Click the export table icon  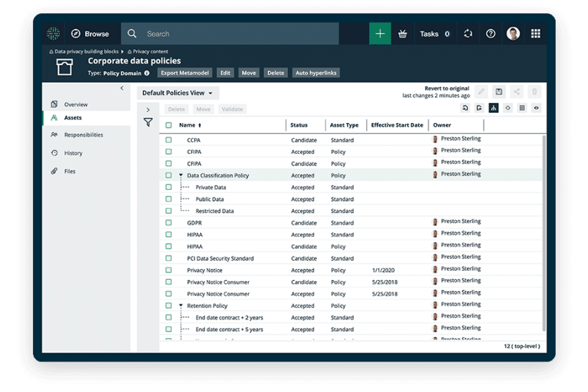point(479,108)
